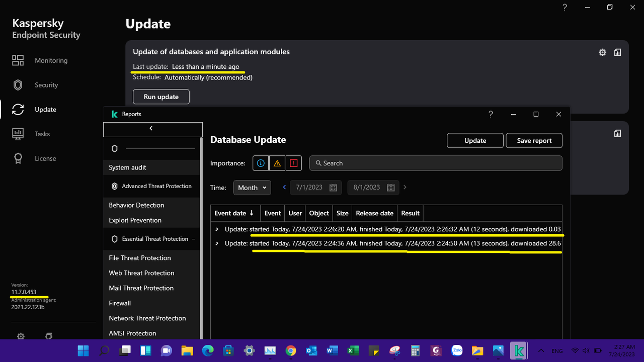Expand the 2:26:20 AM update event
Screen dimensions: 644x362
click(217, 229)
